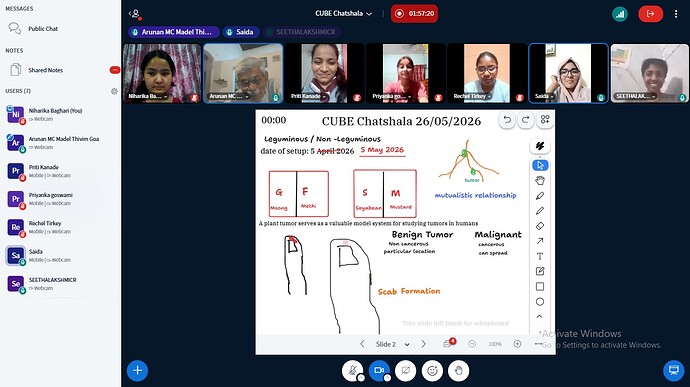Select the arrow shape tool
This screenshot has height=387, width=690.
(x=540, y=241)
